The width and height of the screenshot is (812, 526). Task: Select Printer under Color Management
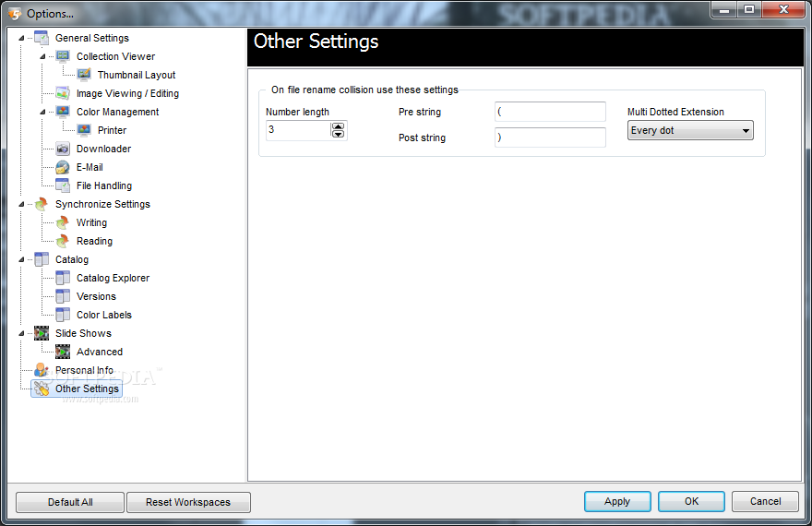coord(113,130)
